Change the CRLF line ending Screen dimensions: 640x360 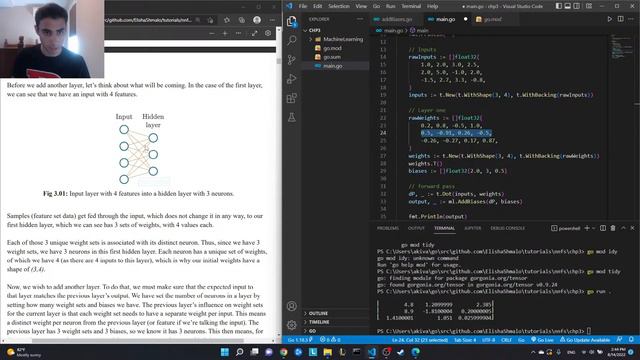click(507, 340)
